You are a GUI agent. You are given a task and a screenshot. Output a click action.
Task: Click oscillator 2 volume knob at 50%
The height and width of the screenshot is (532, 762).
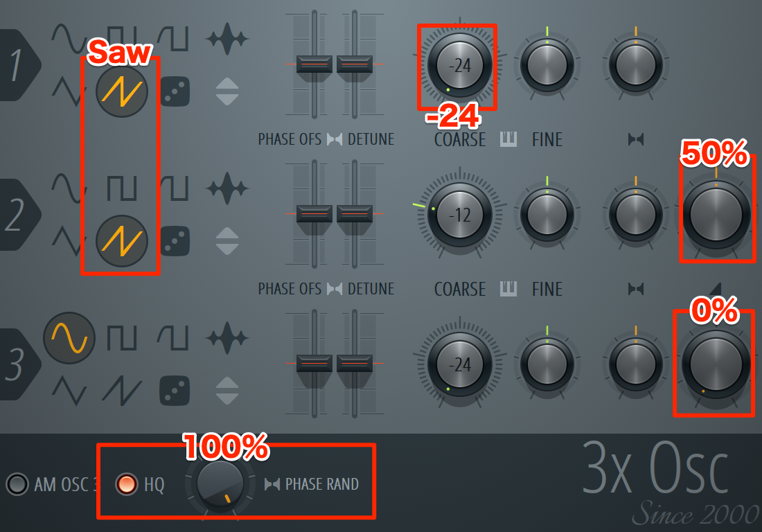pyautogui.click(x=716, y=215)
